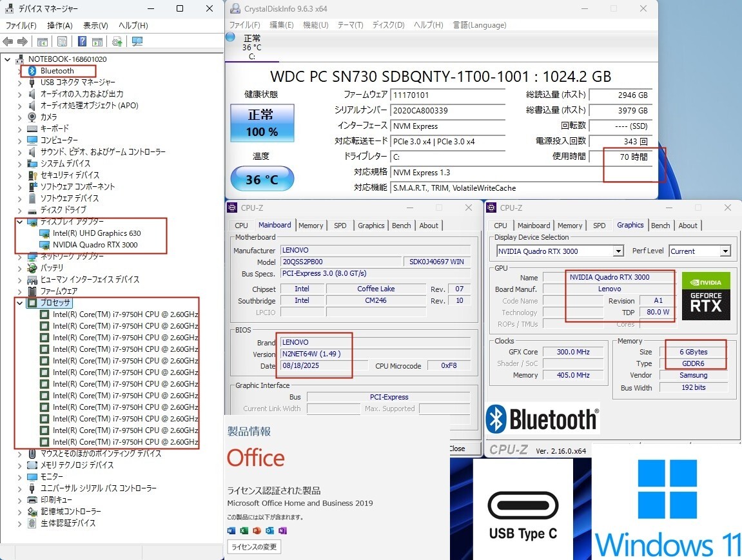The width and height of the screenshot is (742, 560).
Task: Click the Scan for hardware changes monitor icon
Action: (137, 42)
